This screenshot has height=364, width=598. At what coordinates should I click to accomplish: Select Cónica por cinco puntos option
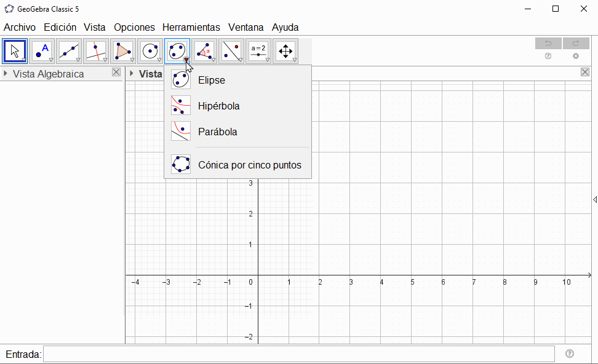(249, 165)
